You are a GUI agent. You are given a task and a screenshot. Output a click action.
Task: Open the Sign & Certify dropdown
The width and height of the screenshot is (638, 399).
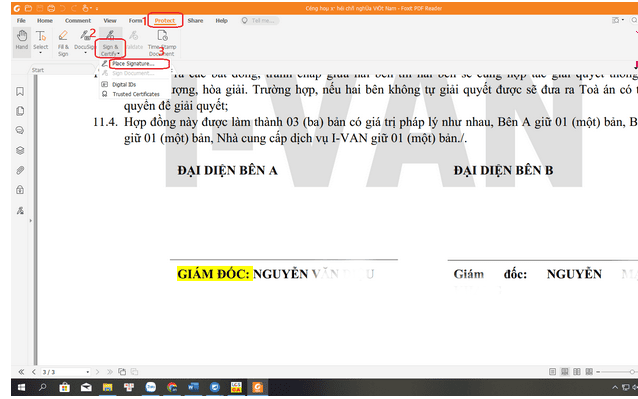[110, 43]
